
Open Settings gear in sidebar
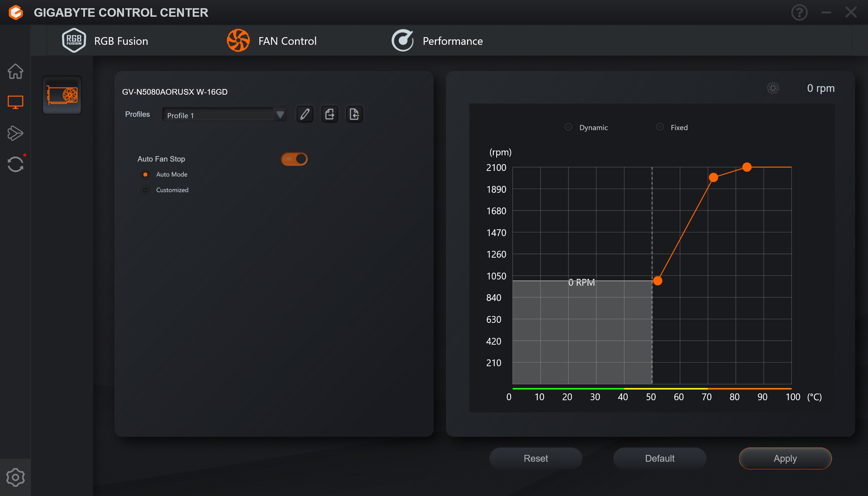(x=15, y=477)
